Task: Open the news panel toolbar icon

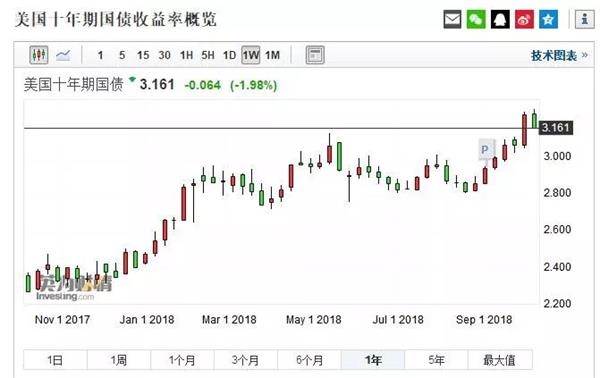Action: (315, 55)
